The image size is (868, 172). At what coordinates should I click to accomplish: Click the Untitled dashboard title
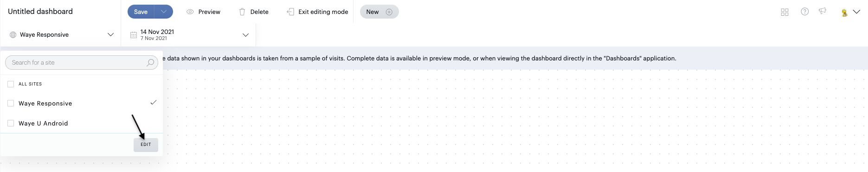(x=40, y=12)
